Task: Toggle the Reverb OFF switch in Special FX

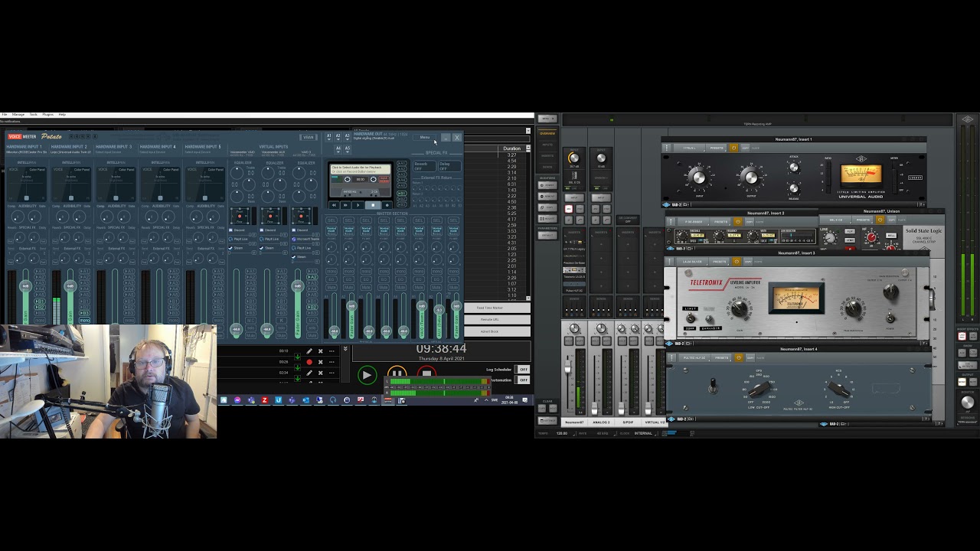Action: [424, 166]
